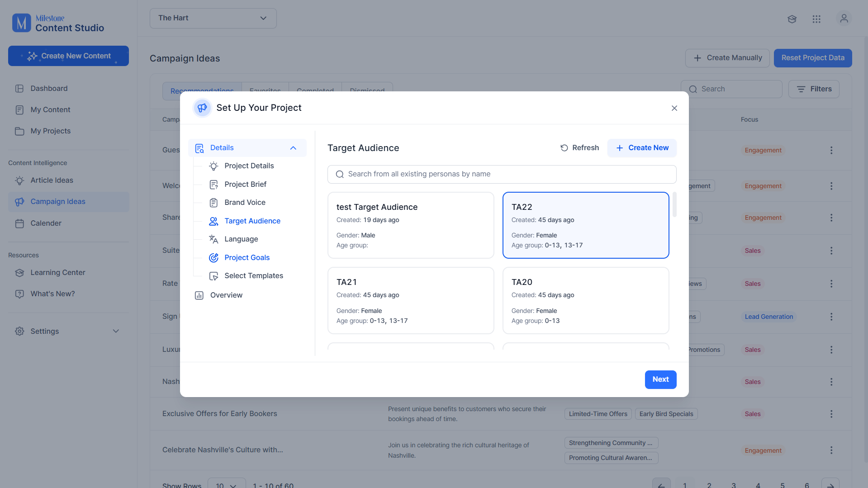Open Project Goals step
The height and width of the screenshot is (488, 868).
[x=247, y=258]
